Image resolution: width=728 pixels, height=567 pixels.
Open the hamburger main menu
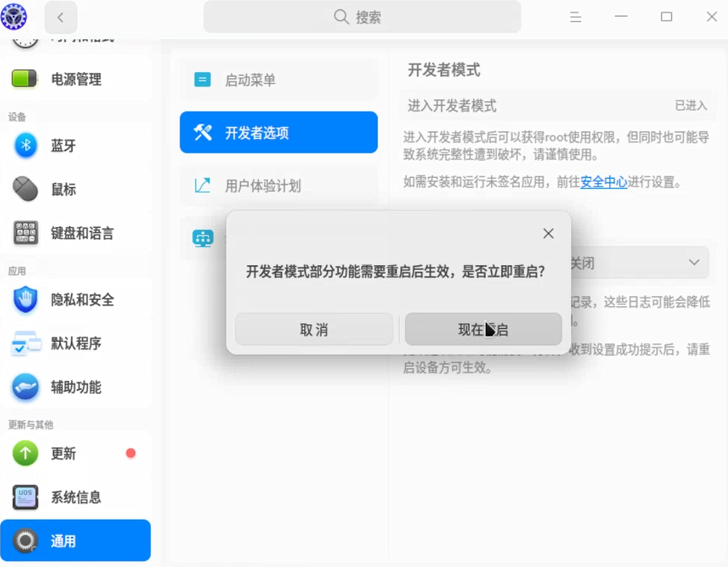coord(575,17)
